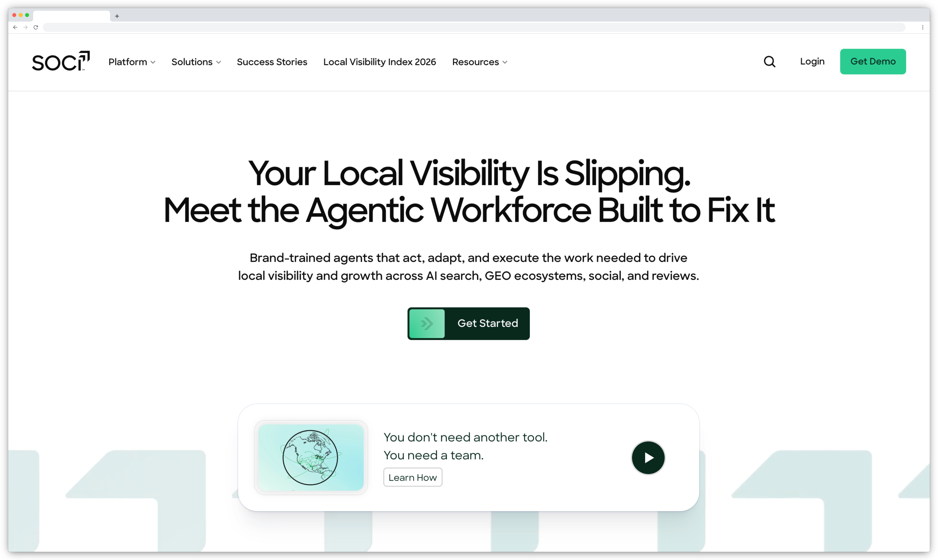Open Local Visibility Index 2026

click(379, 62)
